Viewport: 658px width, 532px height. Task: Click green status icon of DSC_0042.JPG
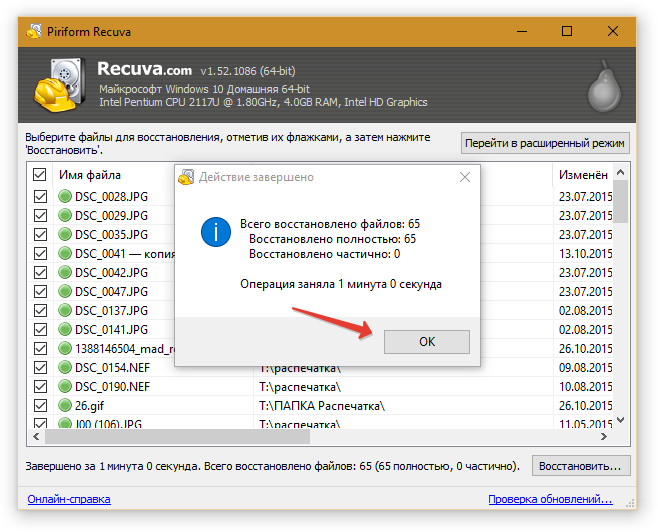point(65,272)
